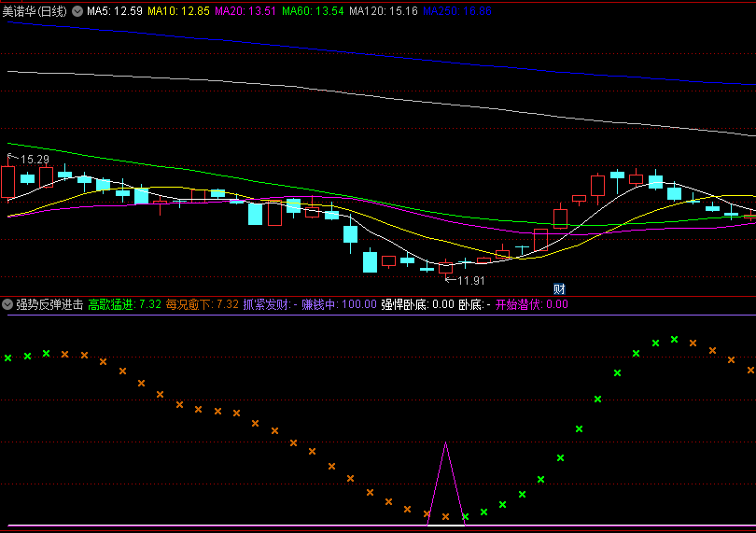The height and width of the screenshot is (533, 756).
Task: Click the MA120 legend label
Action: (x=384, y=11)
